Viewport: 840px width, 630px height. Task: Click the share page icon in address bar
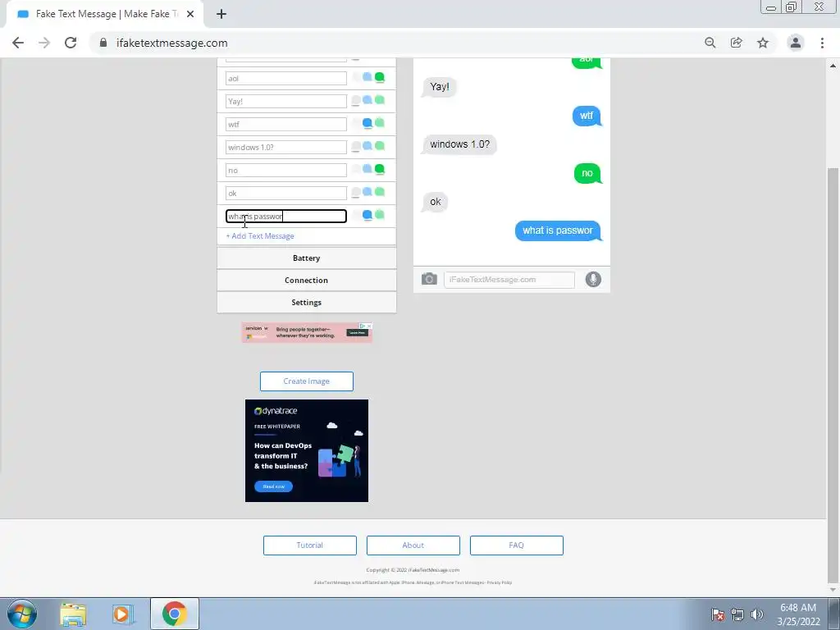click(737, 43)
